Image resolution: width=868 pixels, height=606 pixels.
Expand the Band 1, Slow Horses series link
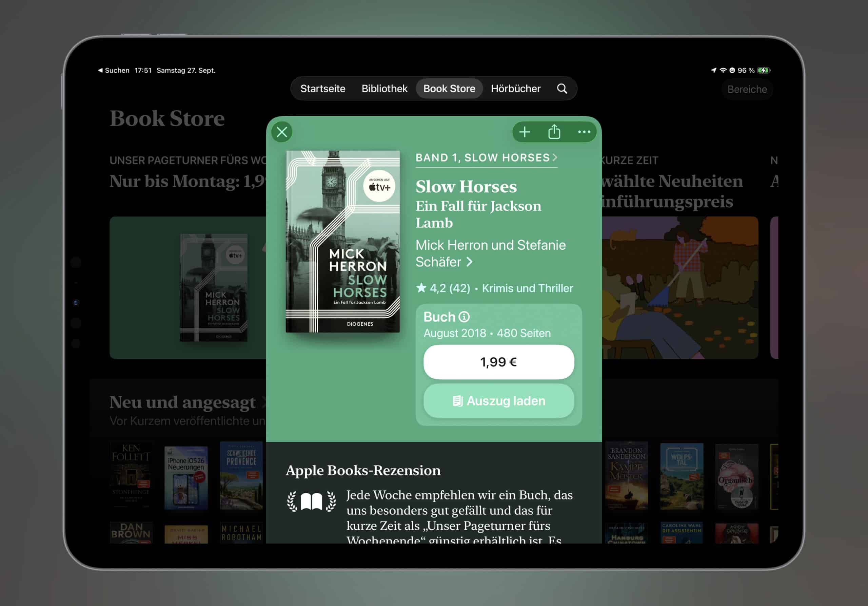tap(487, 157)
